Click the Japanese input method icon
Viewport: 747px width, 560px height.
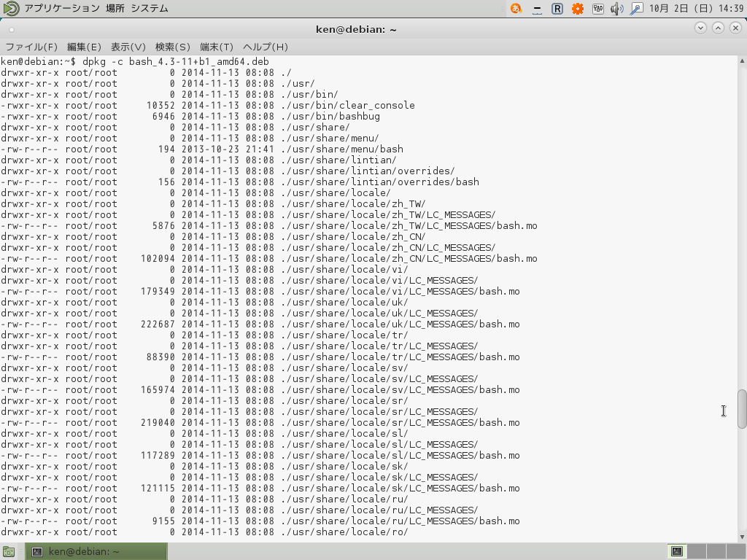[516, 9]
